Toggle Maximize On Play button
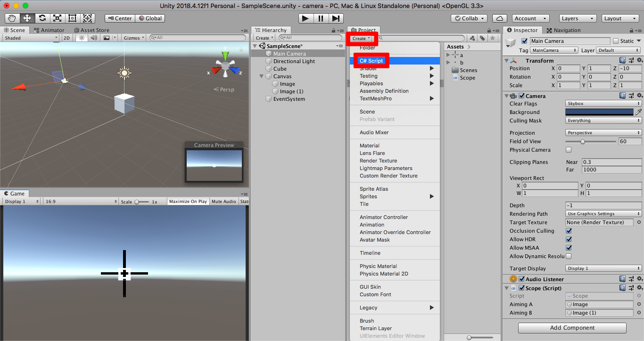Screen dimensions: 644x341 (188, 201)
